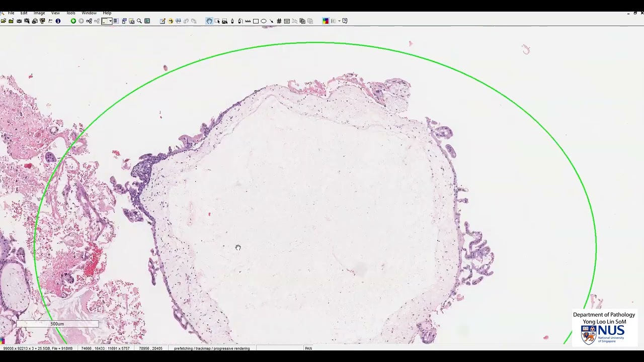Select the hand pan tool

(209, 21)
